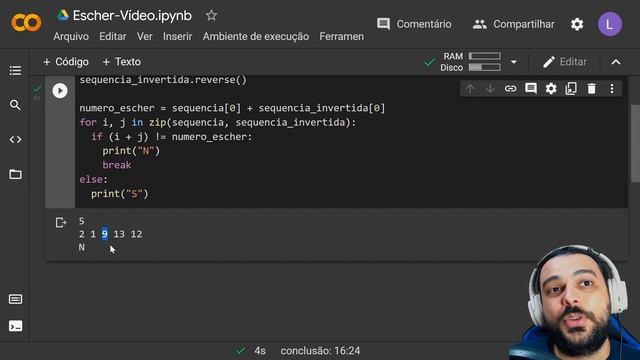The width and height of the screenshot is (640, 360).
Task: Delete the cell with the trash icon
Action: coord(591,89)
